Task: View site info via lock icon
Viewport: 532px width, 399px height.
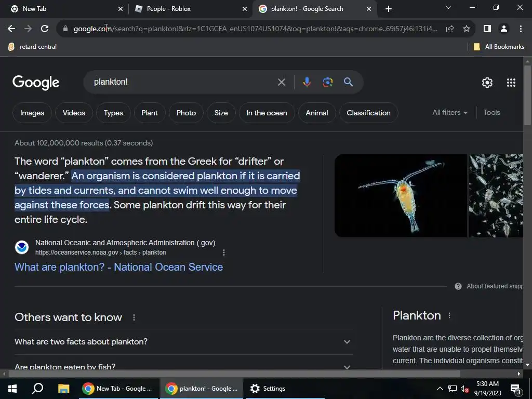Action: click(65, 29)
